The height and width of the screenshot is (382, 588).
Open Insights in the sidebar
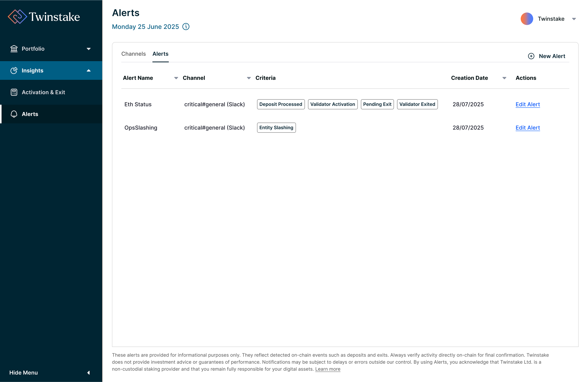pyautogui.click(x=51, y=70)
